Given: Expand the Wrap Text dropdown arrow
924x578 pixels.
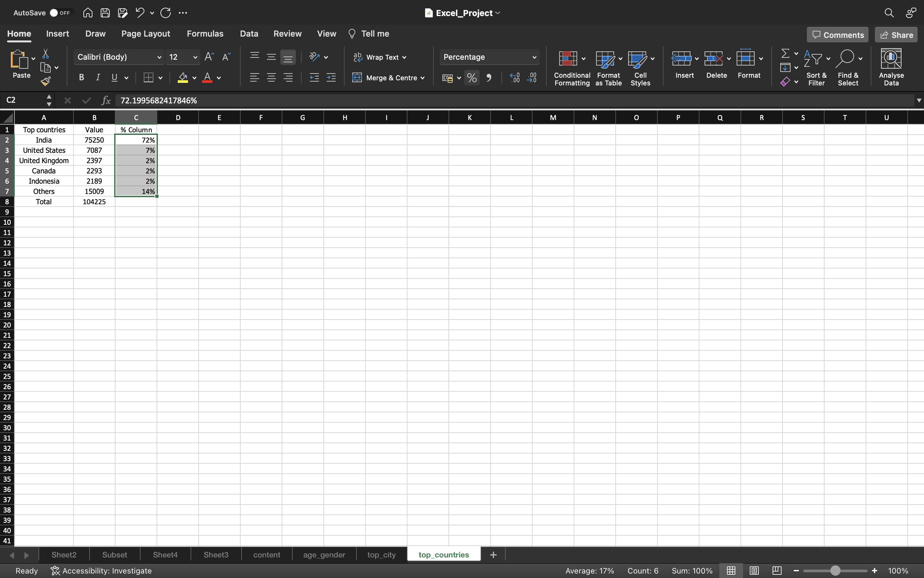Looking at the screenshot, I should [x=404, y=57].
